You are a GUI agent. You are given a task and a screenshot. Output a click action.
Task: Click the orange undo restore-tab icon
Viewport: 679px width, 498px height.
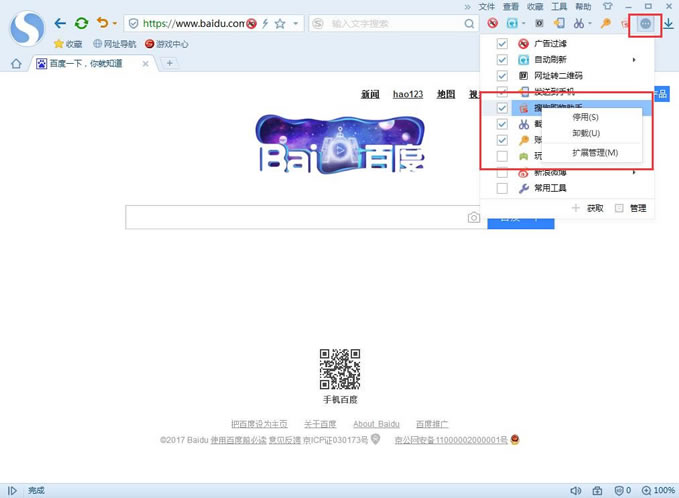pos(102,23)
